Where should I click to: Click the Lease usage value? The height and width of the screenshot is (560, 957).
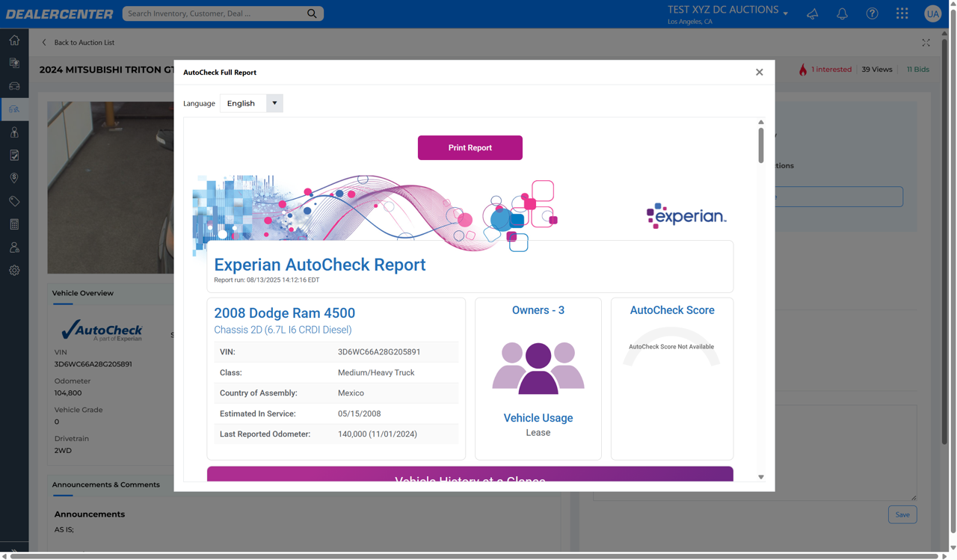538,433
